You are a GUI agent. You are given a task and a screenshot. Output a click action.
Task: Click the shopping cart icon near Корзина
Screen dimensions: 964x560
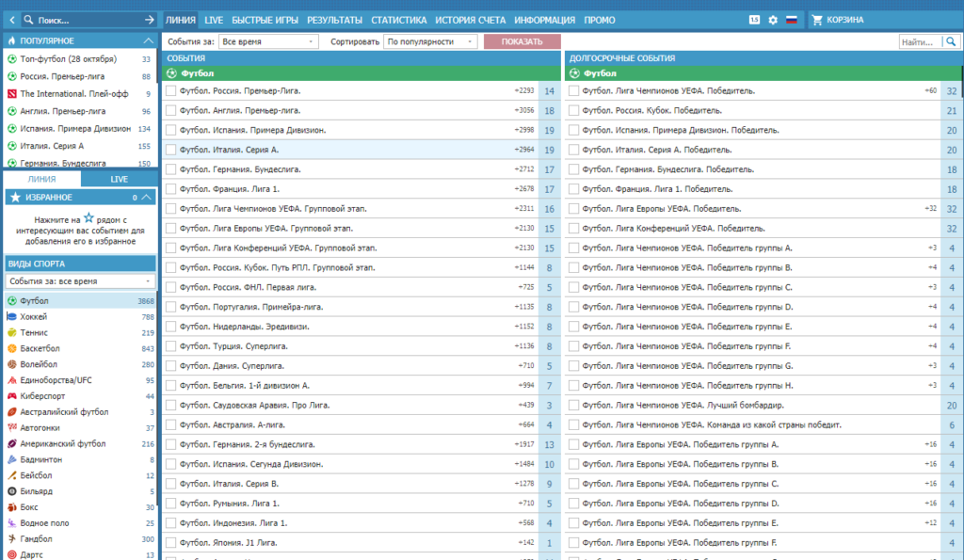point(817,20)
